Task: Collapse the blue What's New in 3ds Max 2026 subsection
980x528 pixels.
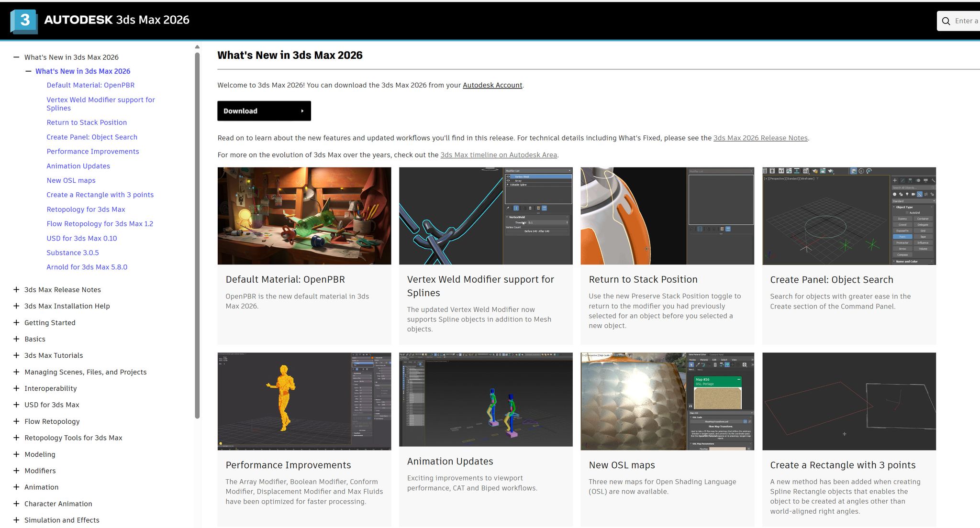Action: (x=29, y=71)
